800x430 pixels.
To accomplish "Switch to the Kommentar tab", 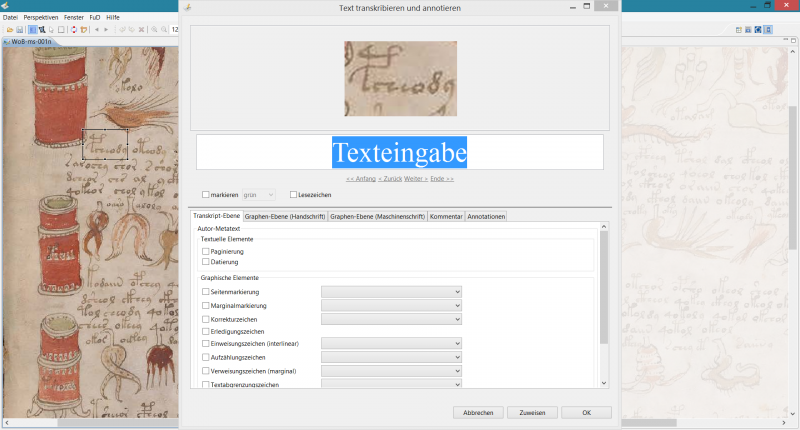I will point(446,217).
